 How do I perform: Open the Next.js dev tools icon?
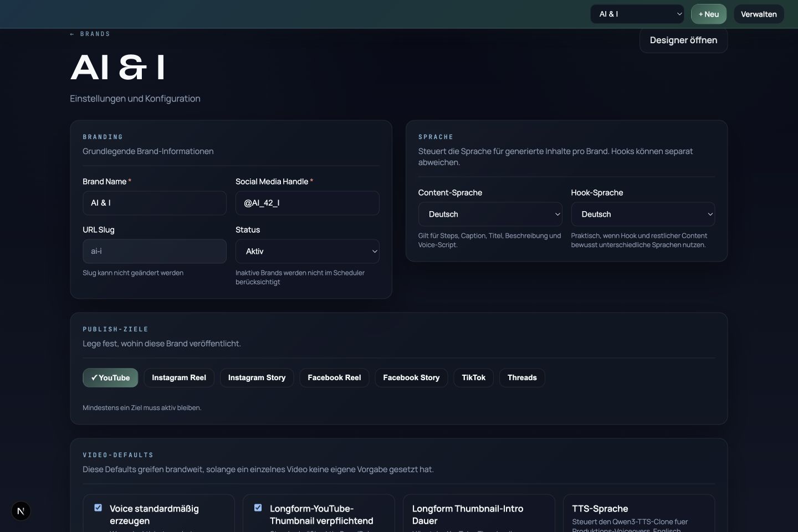click(21, 511)
